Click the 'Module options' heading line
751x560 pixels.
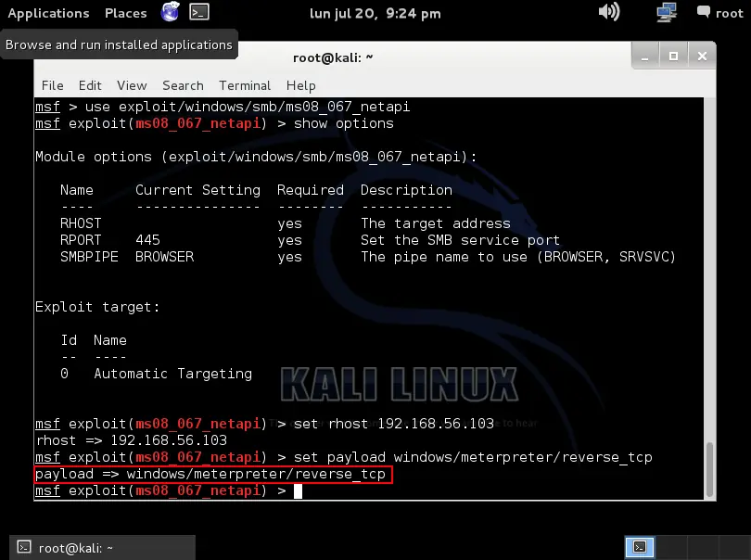coord(256,157)
